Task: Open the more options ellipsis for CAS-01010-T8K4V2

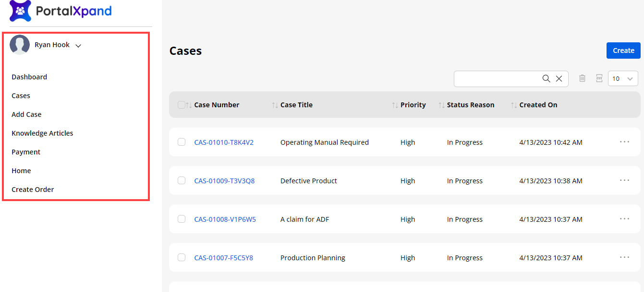Action: [x=624, y=142]
